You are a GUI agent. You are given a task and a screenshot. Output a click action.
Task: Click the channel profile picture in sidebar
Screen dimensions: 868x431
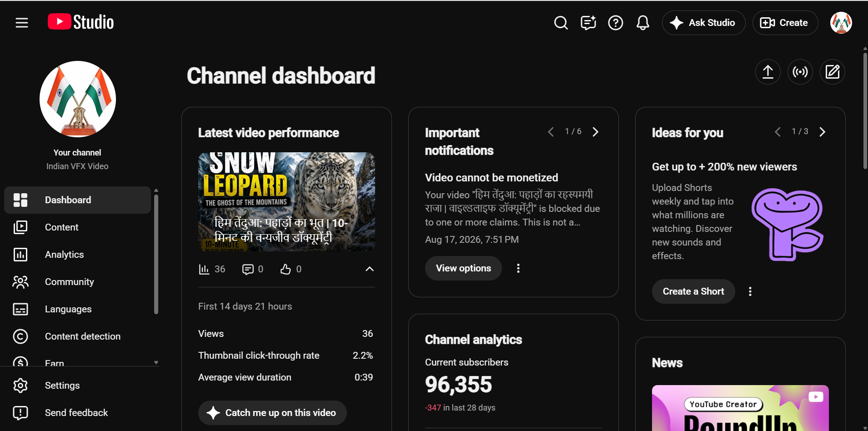click(78, 99)
